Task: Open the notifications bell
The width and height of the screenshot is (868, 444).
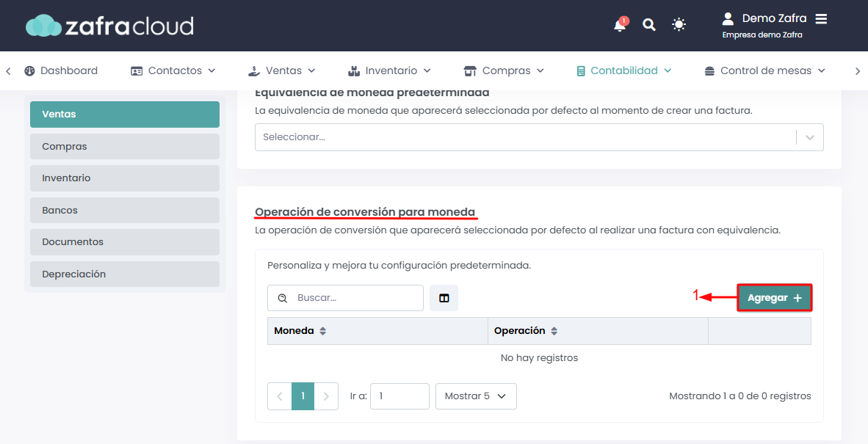Action: 620,25
